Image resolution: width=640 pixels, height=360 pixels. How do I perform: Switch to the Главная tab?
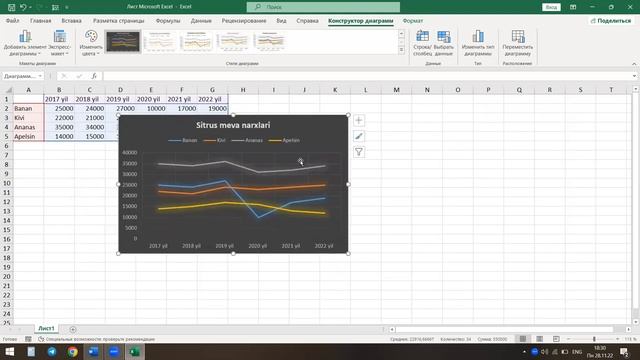pyautogui.click(x=40, y=21)
